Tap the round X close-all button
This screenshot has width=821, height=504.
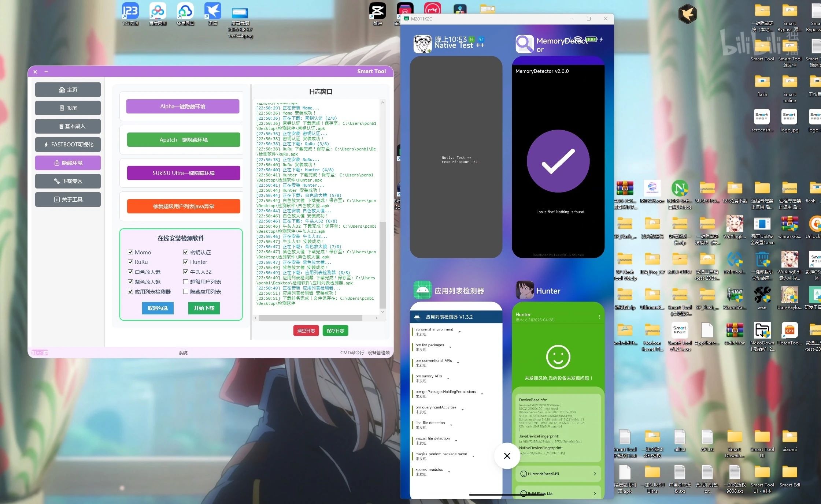507,456
